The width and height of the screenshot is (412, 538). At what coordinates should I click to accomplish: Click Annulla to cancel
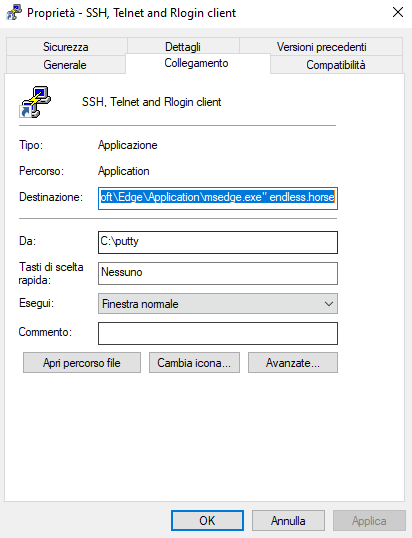(x=288, y=520)
